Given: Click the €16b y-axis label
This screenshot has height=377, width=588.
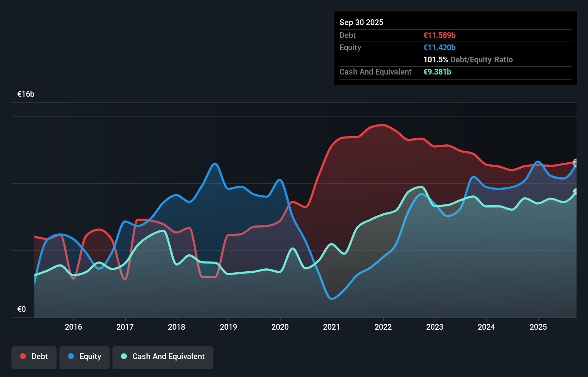Looking at the screenshot, I should coord(26,94).
